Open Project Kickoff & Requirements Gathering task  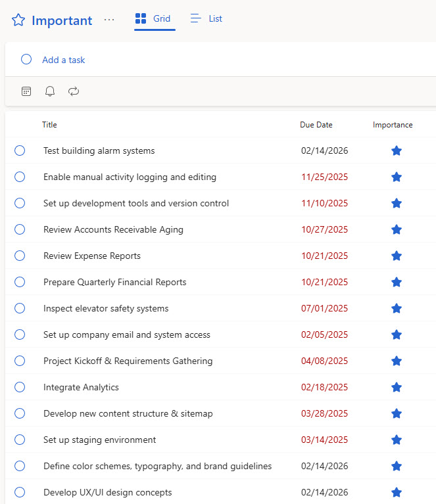(128, 361)
